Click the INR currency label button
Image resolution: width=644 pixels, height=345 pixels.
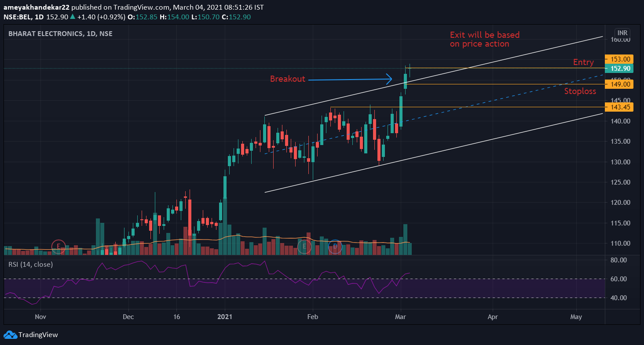click(622, 33)
